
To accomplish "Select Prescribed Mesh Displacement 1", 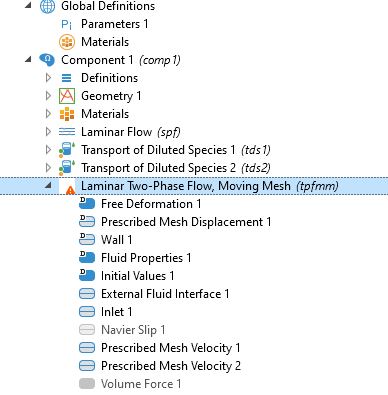I will [186, 222].
